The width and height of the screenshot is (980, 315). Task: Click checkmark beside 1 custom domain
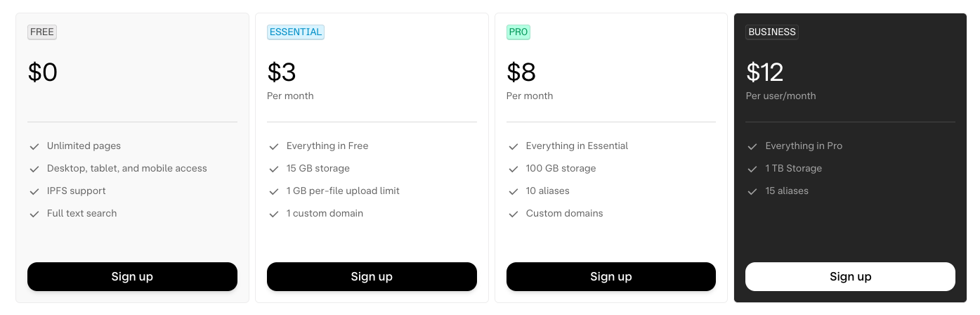pos(274,214)
